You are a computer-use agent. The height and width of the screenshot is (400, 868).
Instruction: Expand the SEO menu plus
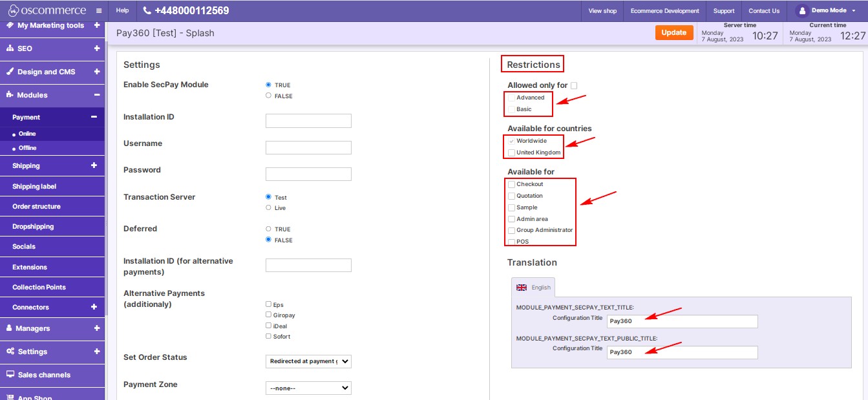[97, 48]
